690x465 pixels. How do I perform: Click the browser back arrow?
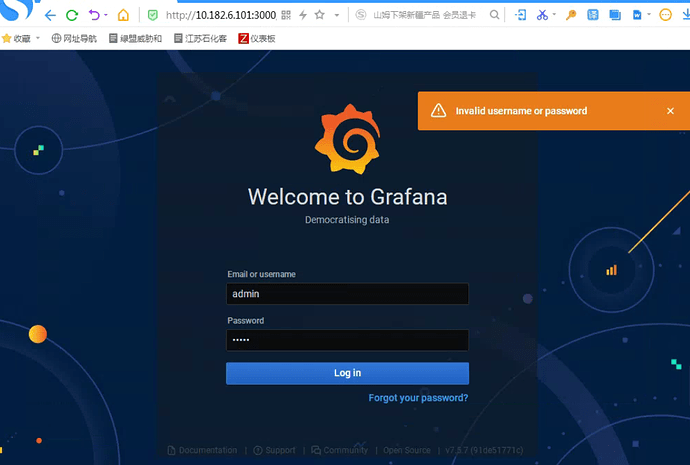point(50,15)
